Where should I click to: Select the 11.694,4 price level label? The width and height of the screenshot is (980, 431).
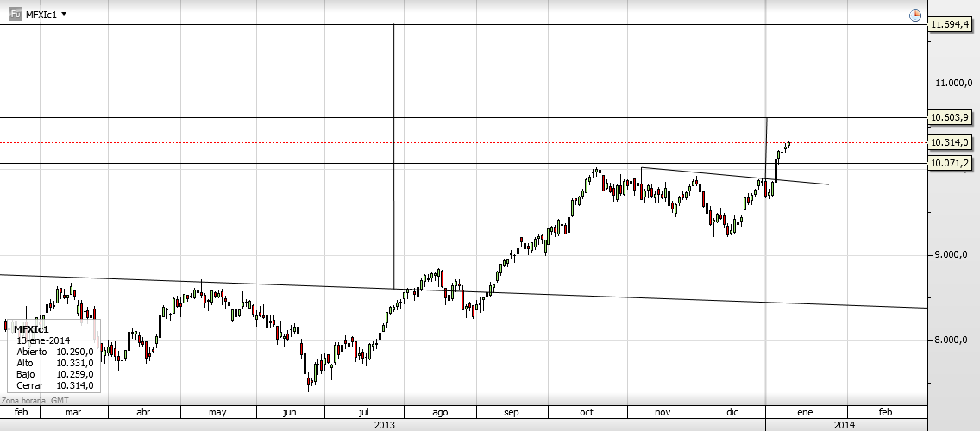click(x=949, y=24)
